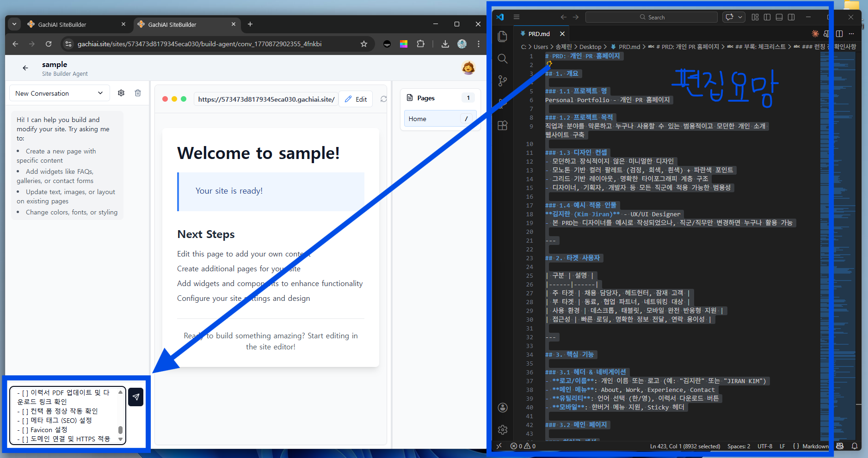This screenshot has height=458, width=868.
Task: Open the Extensions view in VS Code
Action: [503, 125]
